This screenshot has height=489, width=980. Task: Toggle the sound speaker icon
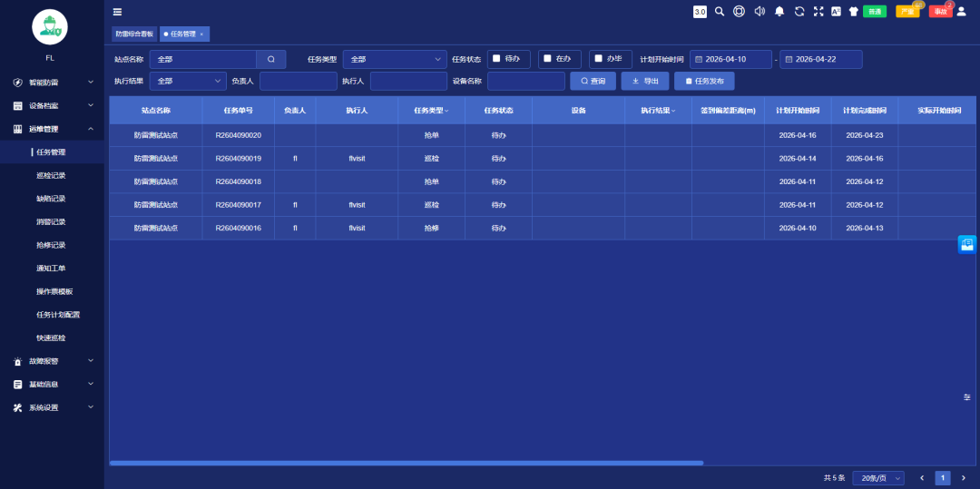pyautogui.click(x=759, y=11)
